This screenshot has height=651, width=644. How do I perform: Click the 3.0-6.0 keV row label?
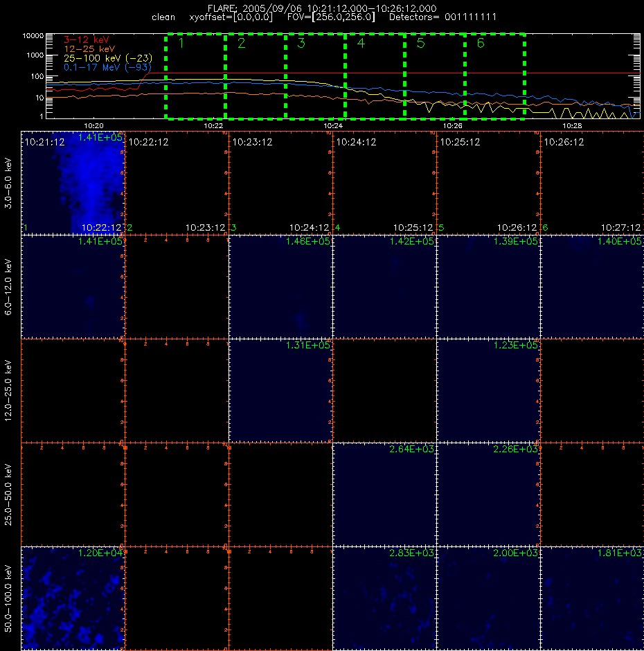(x=8, y=183)
